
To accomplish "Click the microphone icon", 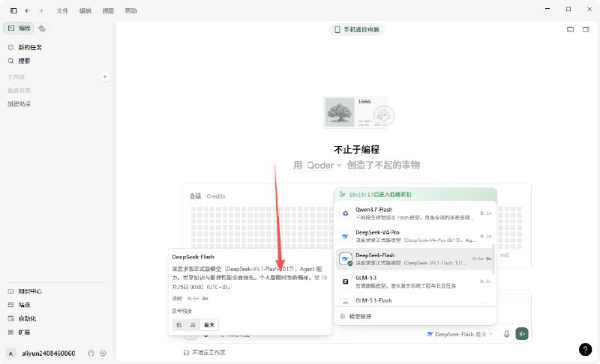I will pyautogui.click(x=506, y=334).
